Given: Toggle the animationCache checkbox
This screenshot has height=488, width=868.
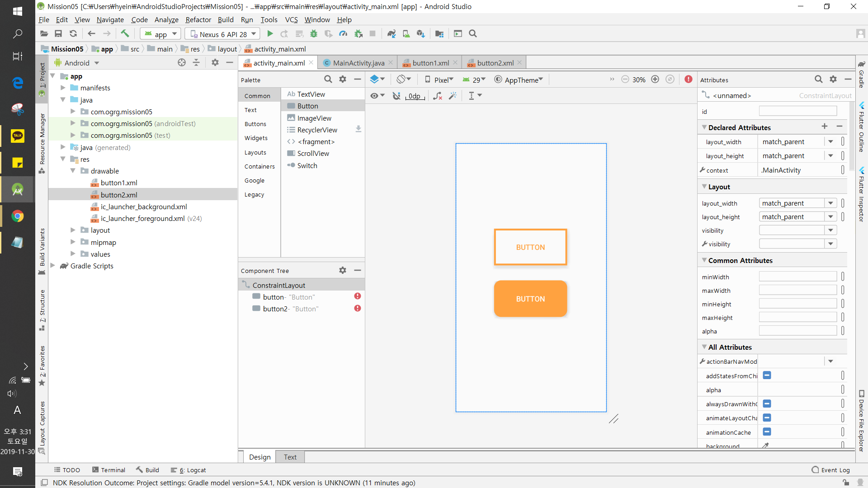Looking at the screenshot, I should tap(767, 432).
